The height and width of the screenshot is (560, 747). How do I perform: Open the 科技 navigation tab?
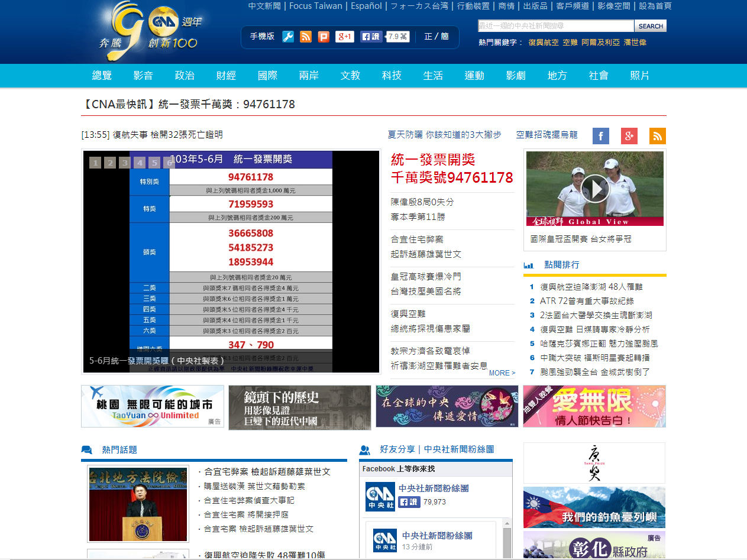coord(392,76)
